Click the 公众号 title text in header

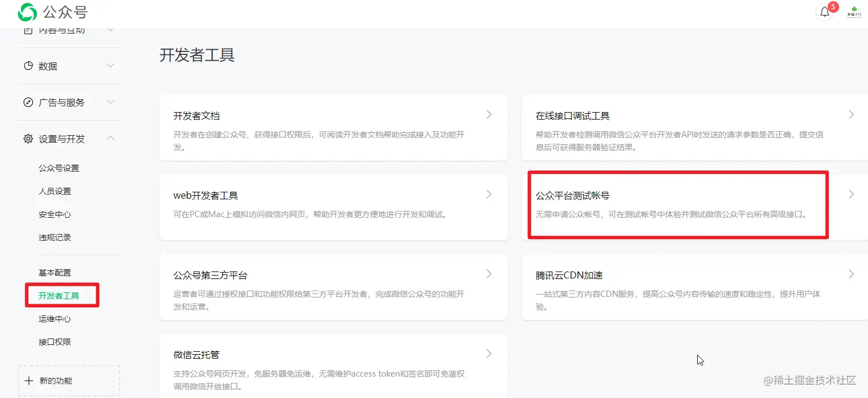[65, 12]
